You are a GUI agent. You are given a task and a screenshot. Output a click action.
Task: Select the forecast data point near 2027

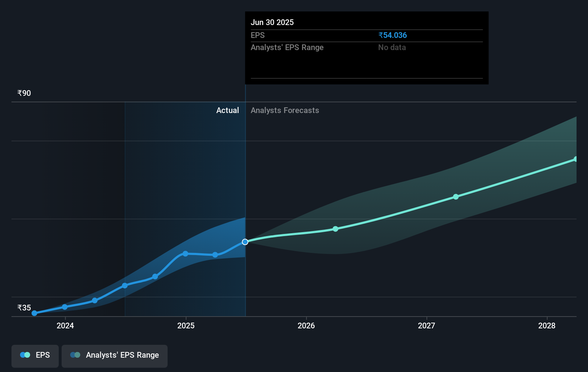coord(456,197)
